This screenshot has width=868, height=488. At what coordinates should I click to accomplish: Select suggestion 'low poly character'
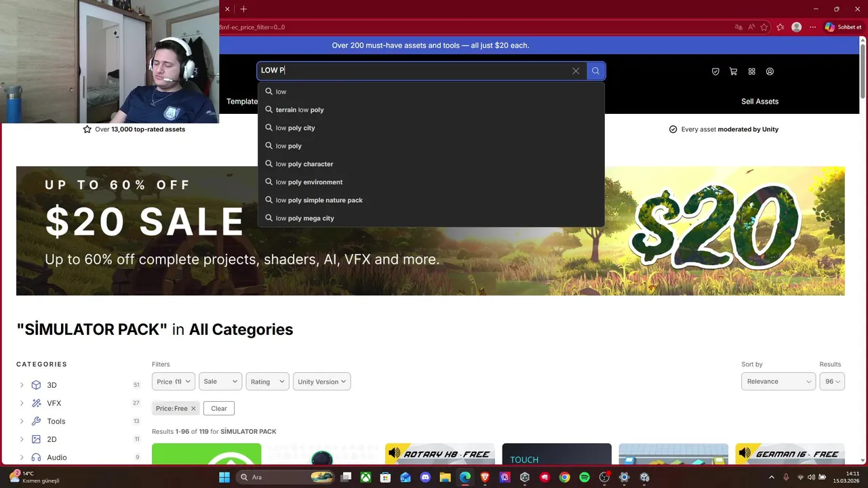pos(431,164)
